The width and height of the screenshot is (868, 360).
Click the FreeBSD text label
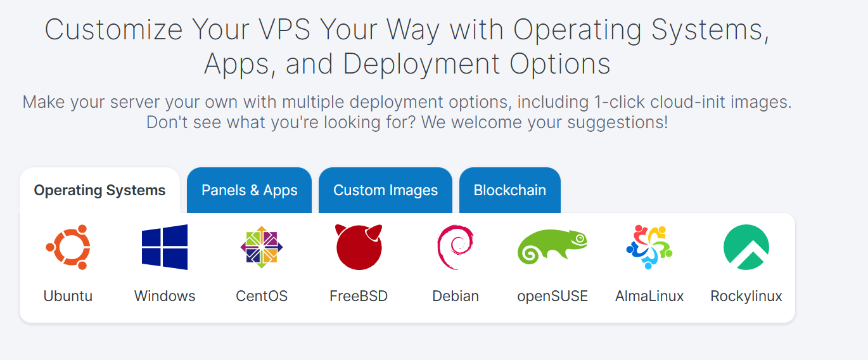coord(359,296)
